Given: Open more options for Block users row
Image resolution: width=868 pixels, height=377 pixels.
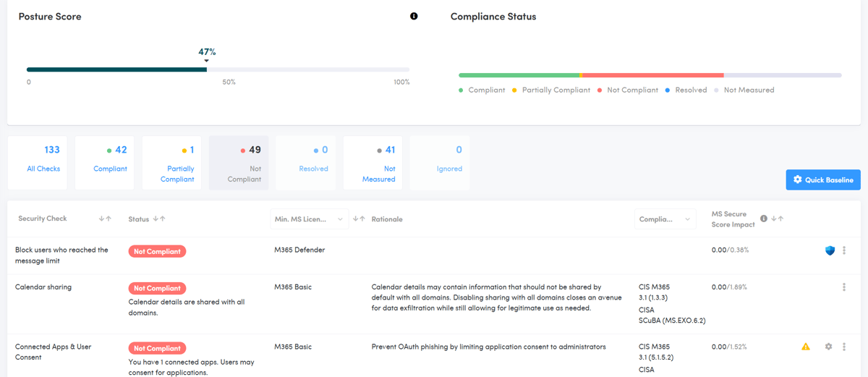Looking at the screenshot, I should click(x=844, y=250).
